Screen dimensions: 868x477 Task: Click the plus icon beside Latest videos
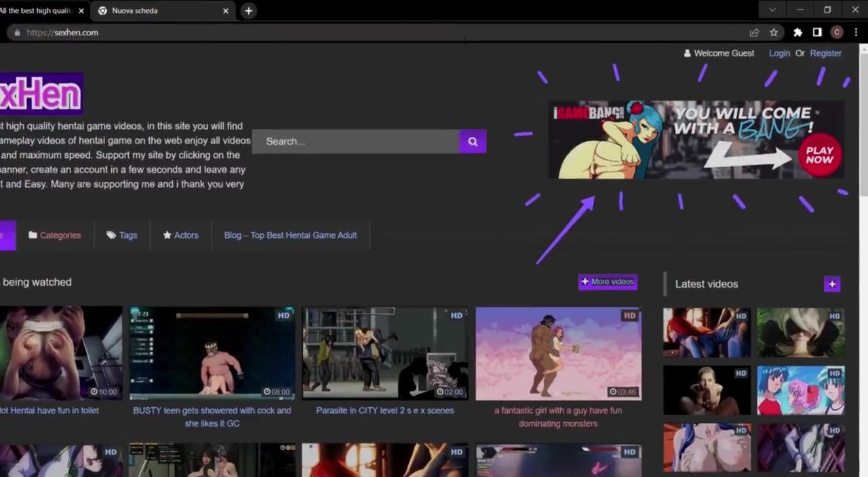[832, 284]
